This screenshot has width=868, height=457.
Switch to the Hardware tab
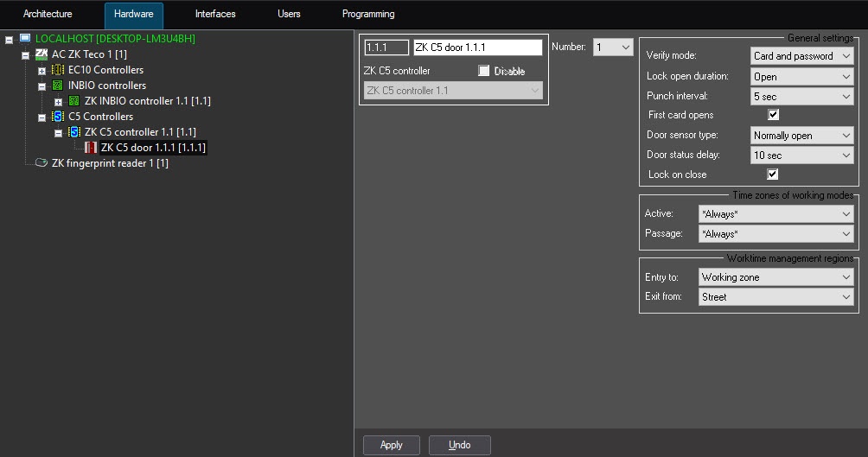click(133, 15)
